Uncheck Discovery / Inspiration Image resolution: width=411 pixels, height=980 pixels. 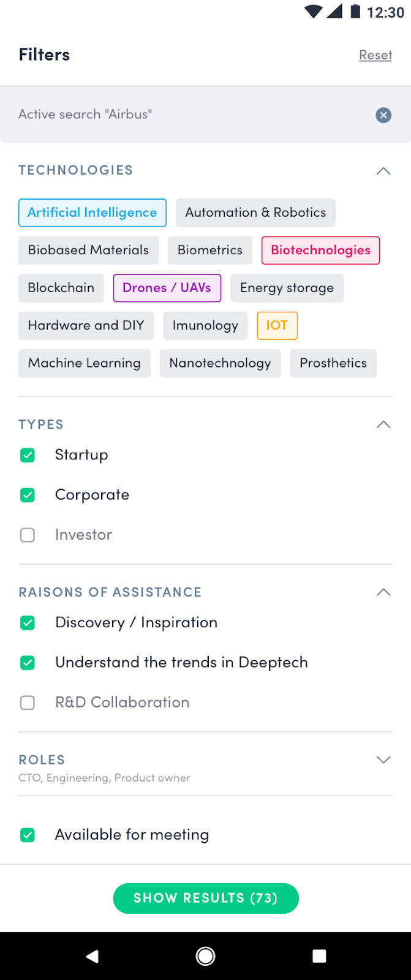coord(28,623)
